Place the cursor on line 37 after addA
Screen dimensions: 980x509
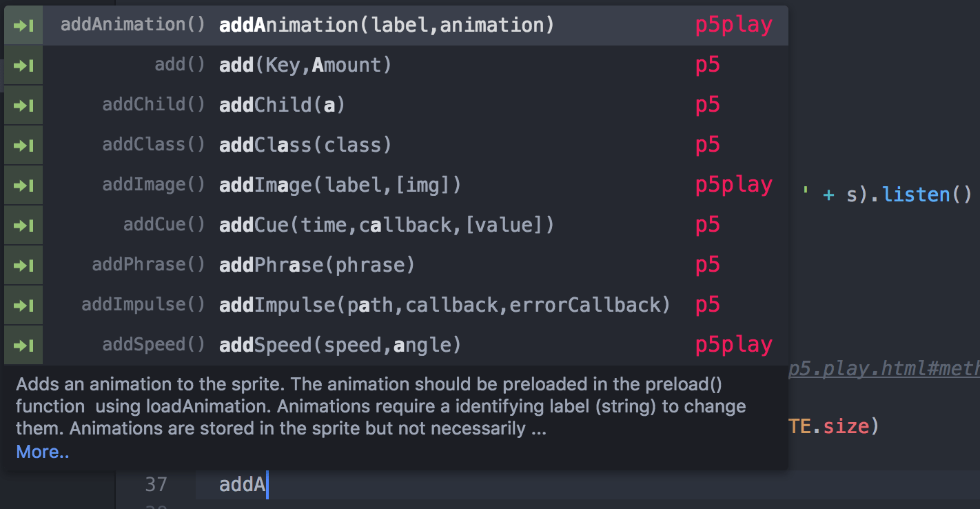(266, 485)
